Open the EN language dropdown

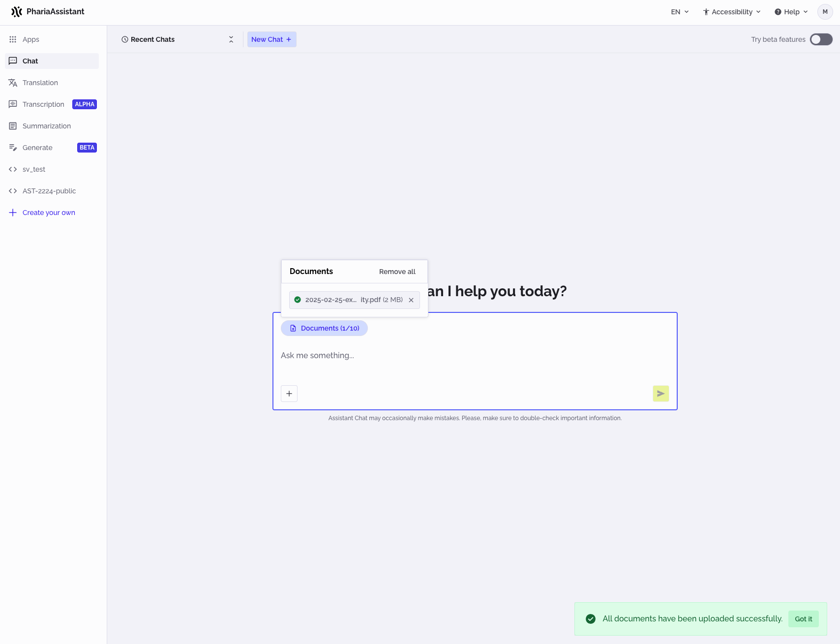coord(679,11)
